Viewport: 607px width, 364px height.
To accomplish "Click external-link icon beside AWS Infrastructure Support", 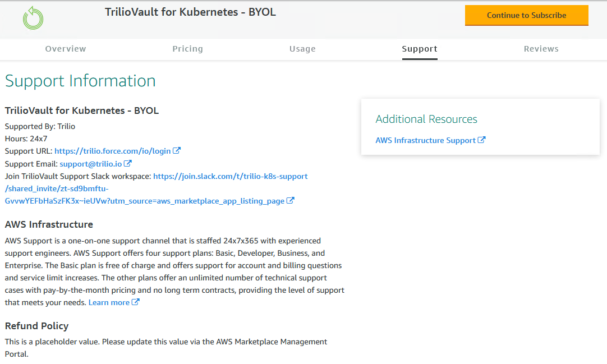I will click(481, 140).
